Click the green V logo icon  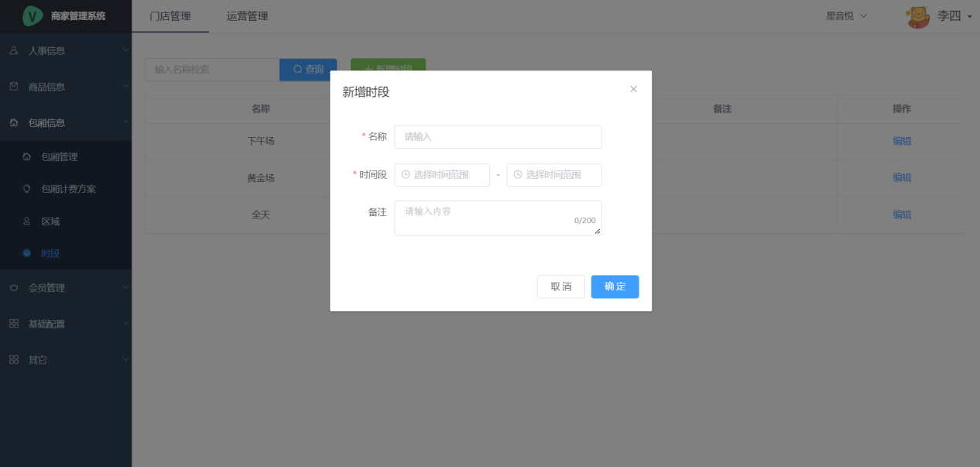(33, 15)
